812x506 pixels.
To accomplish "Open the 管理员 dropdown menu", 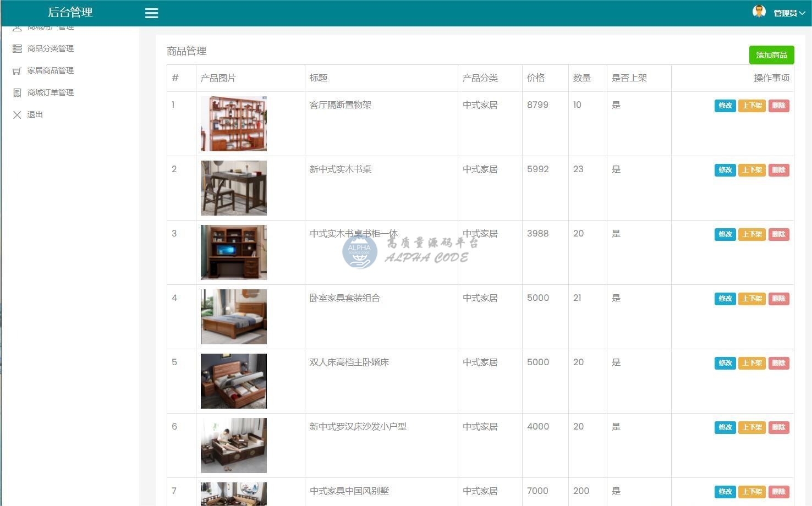I will tap(789, 13).
